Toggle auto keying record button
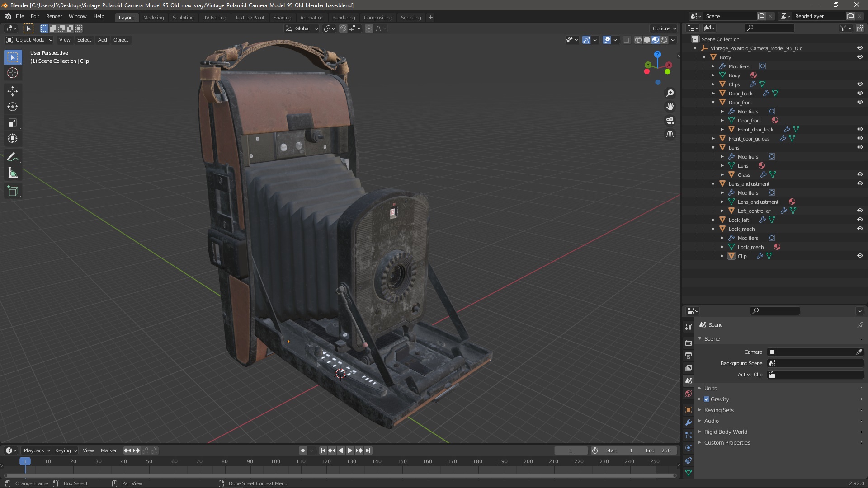 [x=303, y=450]
